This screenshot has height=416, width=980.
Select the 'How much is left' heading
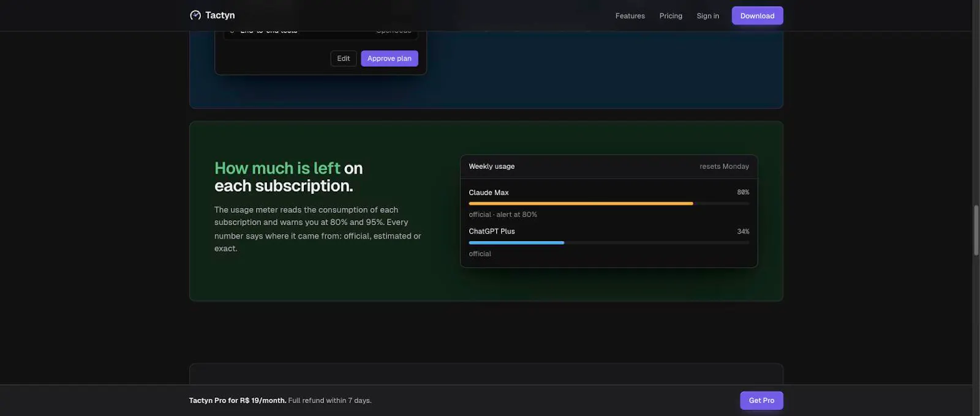[x=277, y=168]
